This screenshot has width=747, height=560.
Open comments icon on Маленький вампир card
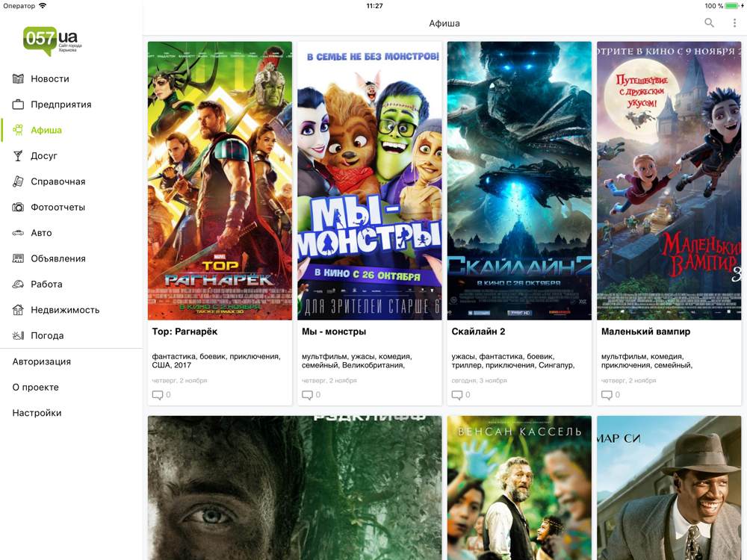pos(607,395)
